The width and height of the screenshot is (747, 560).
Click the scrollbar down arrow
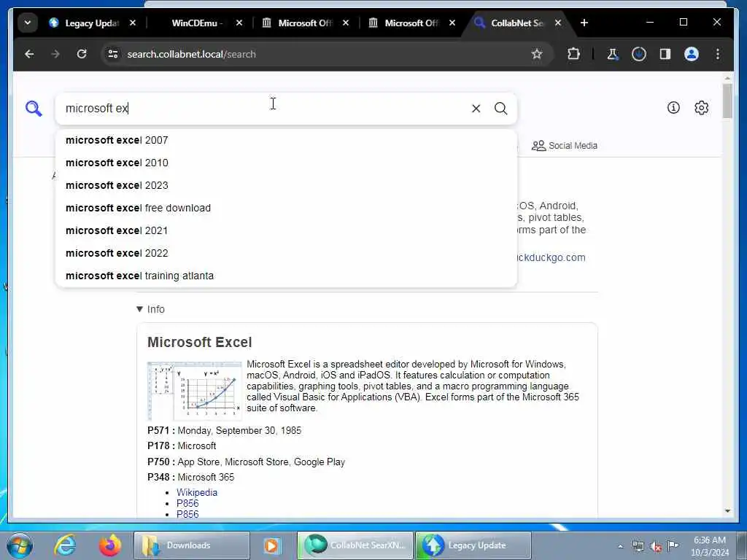[727, 511]
